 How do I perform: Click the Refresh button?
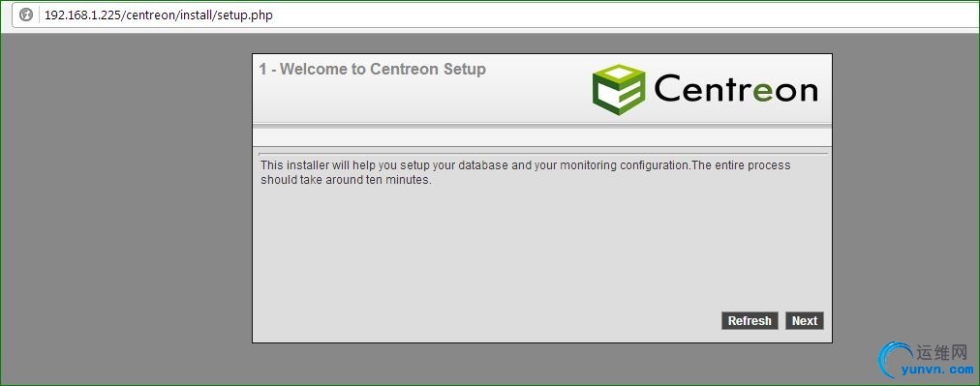tap(750, 320)
